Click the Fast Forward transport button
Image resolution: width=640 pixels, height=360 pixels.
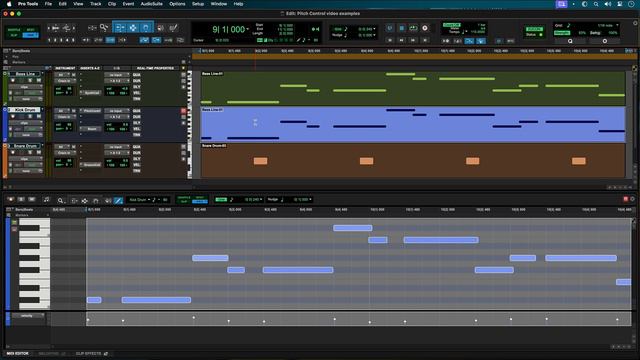(413, 40)
